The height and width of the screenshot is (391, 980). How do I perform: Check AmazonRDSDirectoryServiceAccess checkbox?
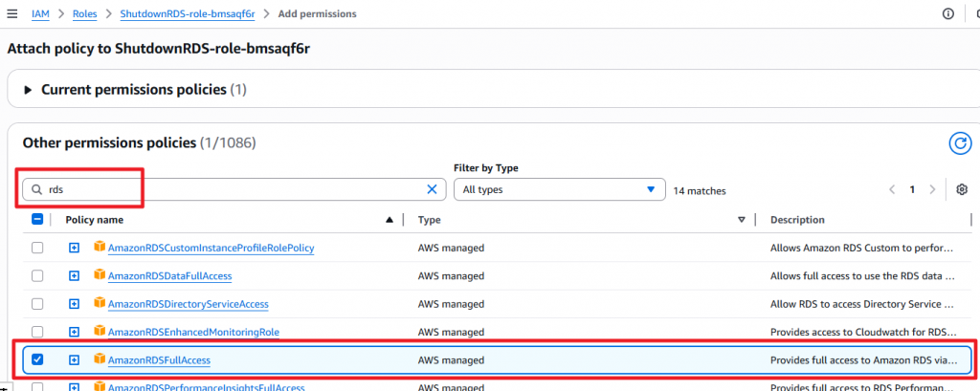[x=37, y=304]
